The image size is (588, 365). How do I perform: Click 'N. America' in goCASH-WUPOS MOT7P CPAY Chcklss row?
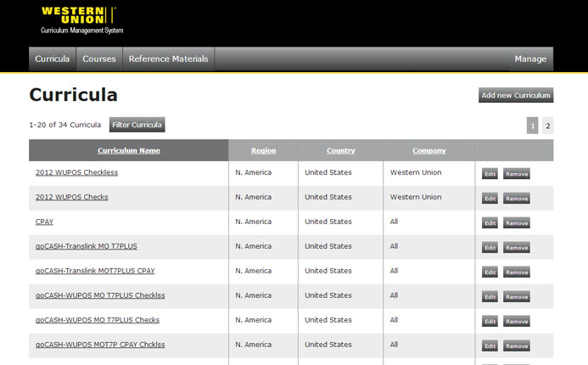coord(254,345)
